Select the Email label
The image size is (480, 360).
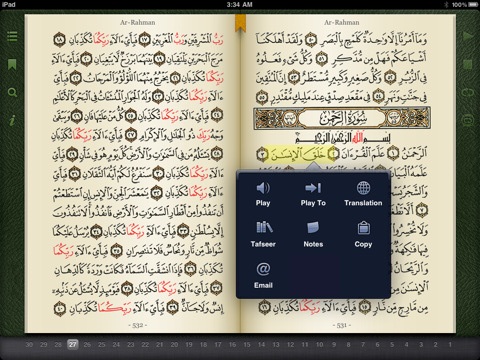tap(263, 285)
